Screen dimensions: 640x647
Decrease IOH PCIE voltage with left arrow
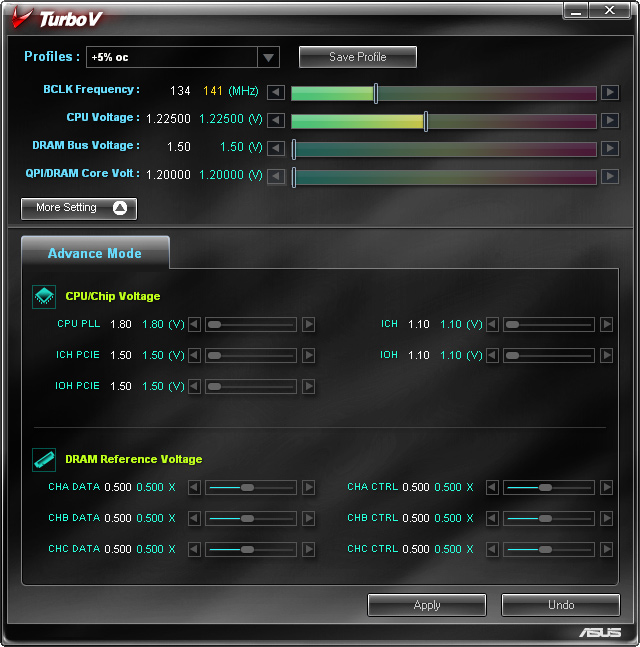tap(194, 386)
